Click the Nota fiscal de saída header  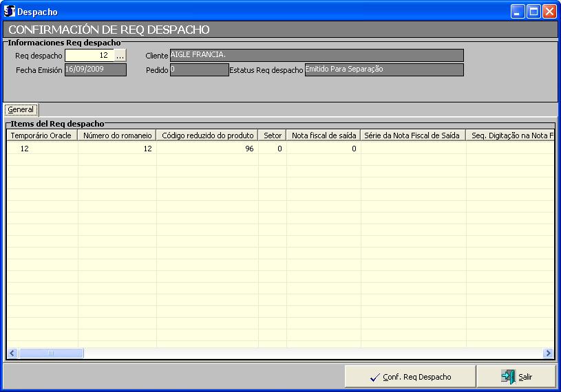click(324, 136)
